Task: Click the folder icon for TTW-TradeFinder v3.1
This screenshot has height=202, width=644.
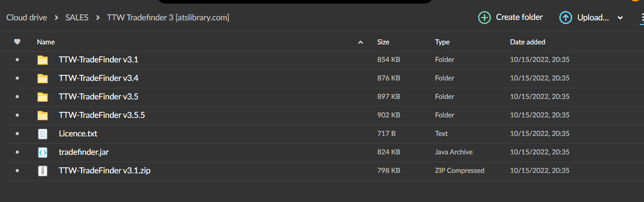Action: pos(42,60)
